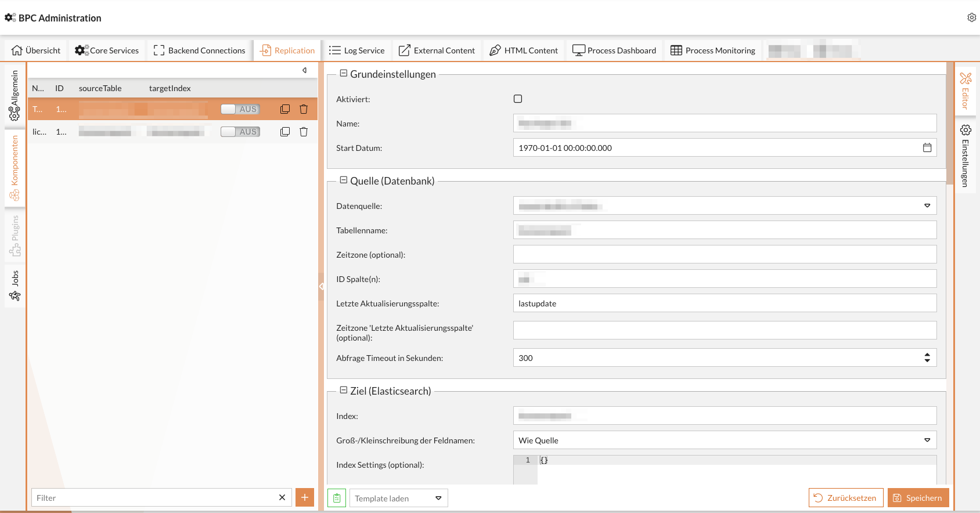Select the Replication tab
The height and width of the screenshot is (513, 980).
click(x=287, y=50)
